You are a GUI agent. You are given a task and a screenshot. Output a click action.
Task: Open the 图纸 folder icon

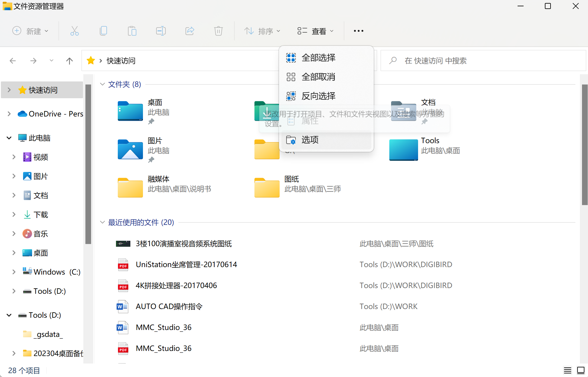[x=267, y=188]
